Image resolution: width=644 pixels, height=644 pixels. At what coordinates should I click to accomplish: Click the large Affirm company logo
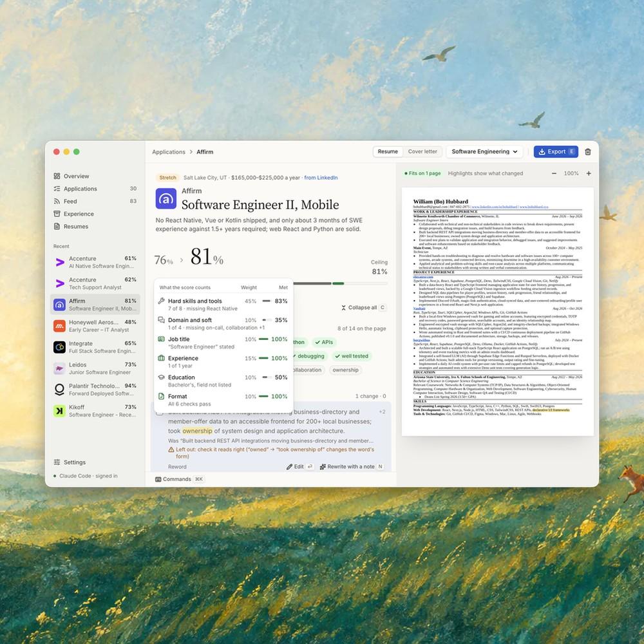point(166,199)
